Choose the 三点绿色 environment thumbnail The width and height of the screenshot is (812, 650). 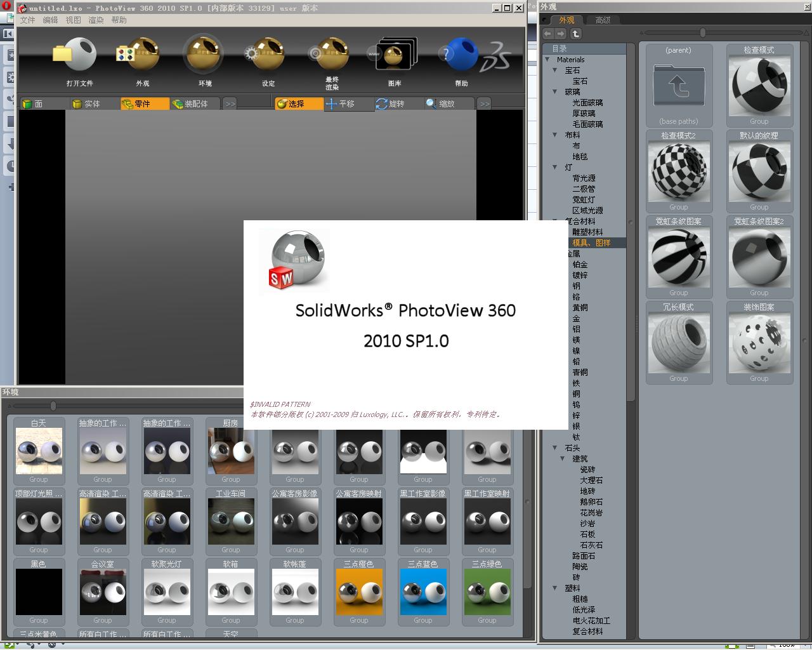[x=487, y=592]
